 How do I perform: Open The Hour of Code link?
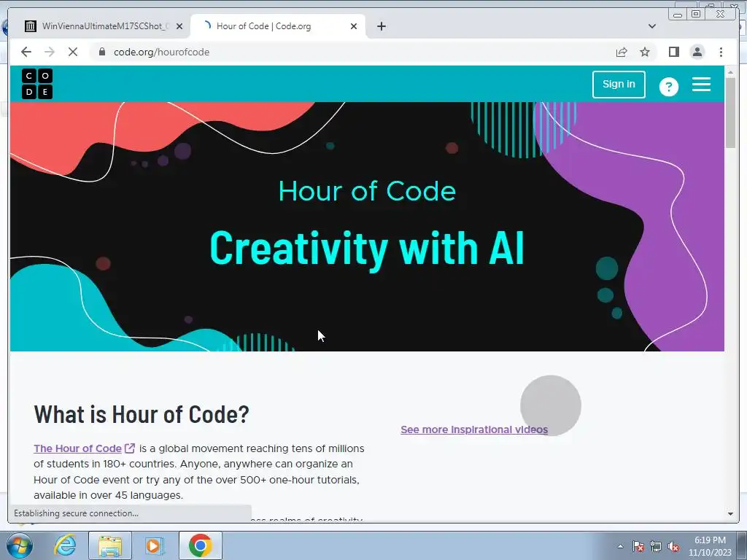85,448
